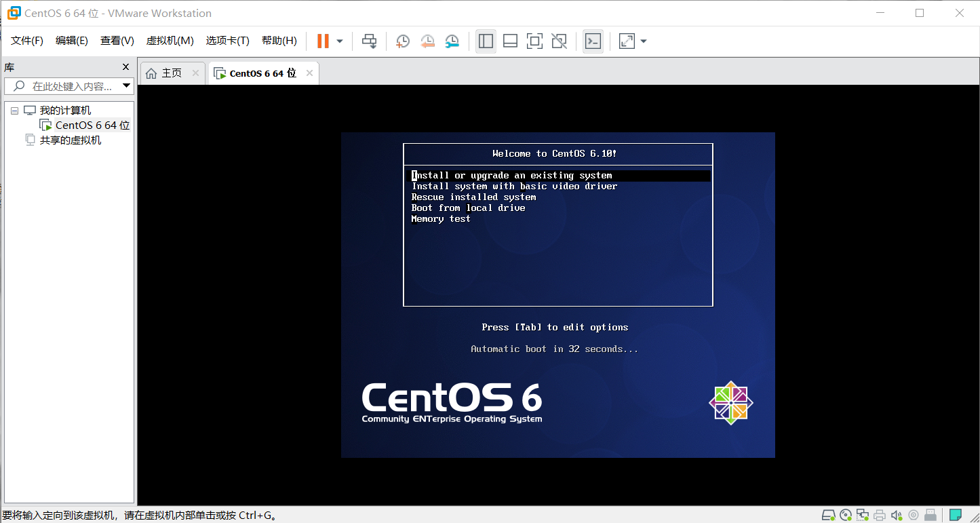Click the stretch guest display icon

pyautogui.click(x=627, y=41)
